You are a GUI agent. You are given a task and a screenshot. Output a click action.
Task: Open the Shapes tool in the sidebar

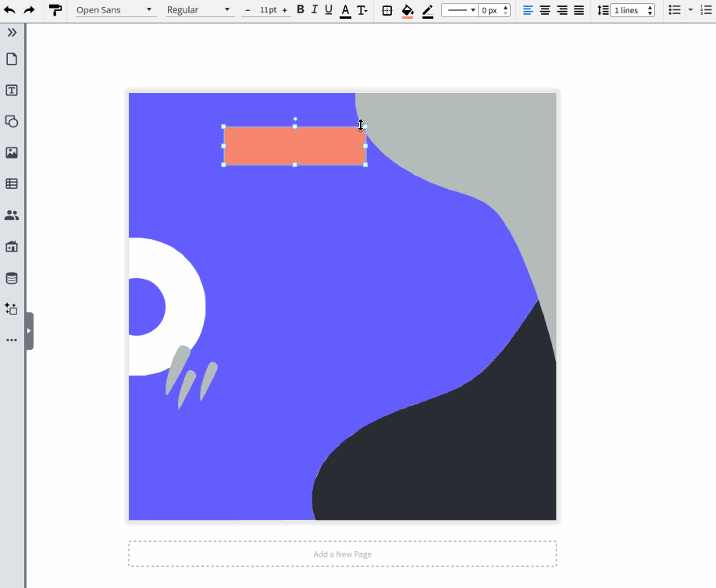[11, 122]
